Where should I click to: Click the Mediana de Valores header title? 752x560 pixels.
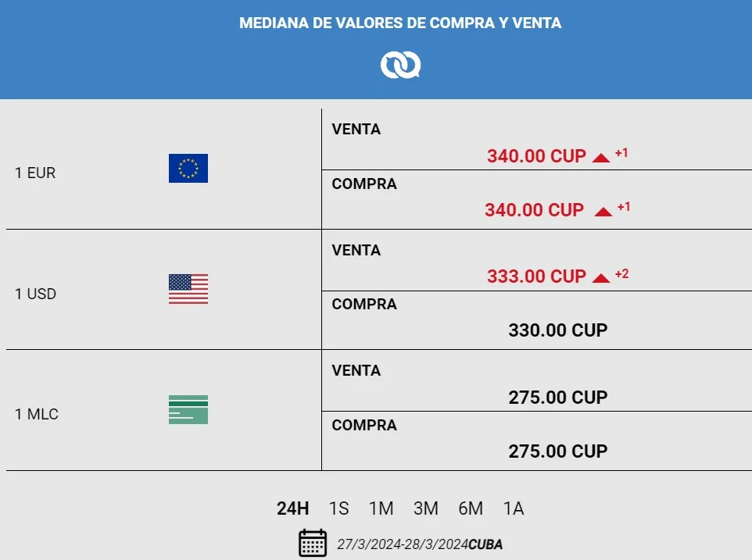pos(400,23)
